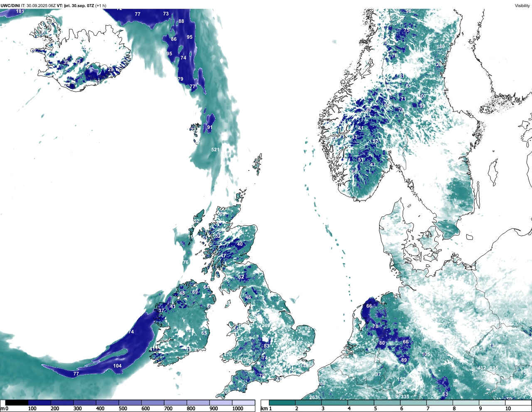Select the 3–4 km legend swatch
The image size is (532, 412).
click(335, 403)
